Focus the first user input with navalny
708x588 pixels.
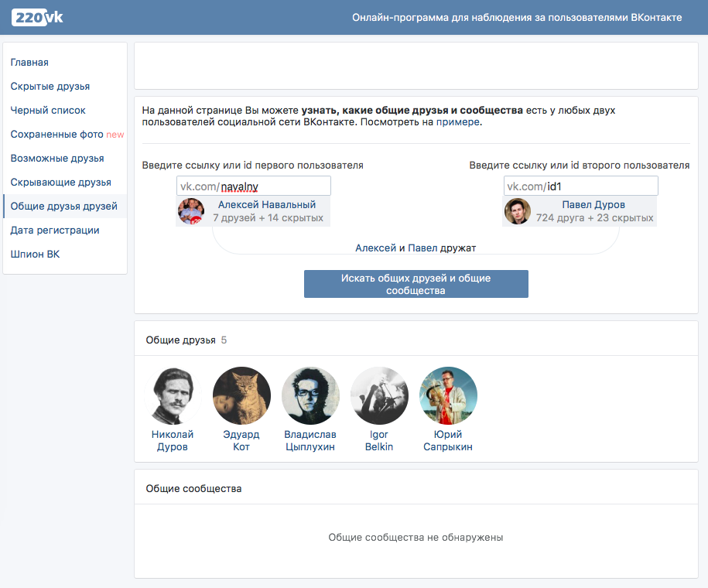coord(254,186)
